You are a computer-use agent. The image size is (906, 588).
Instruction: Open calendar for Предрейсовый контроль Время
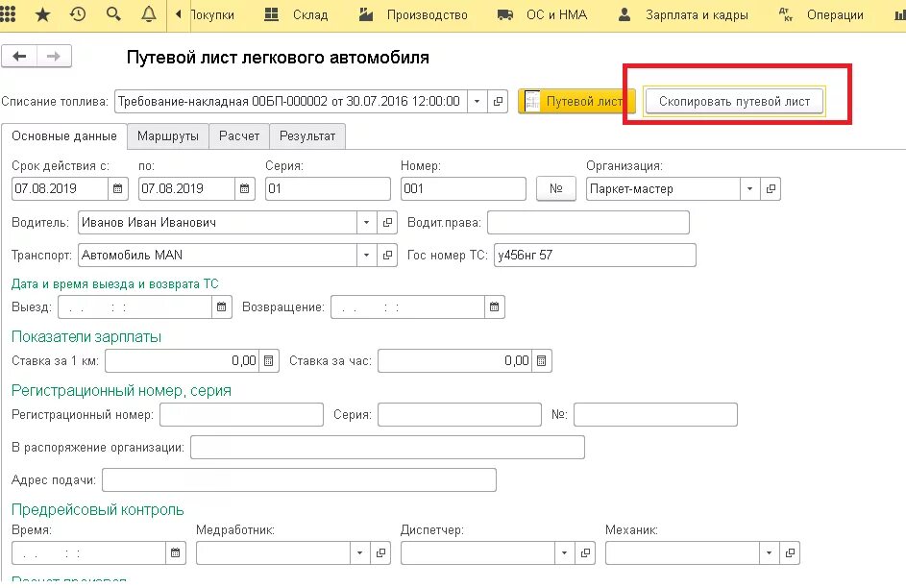click(175, 553)
